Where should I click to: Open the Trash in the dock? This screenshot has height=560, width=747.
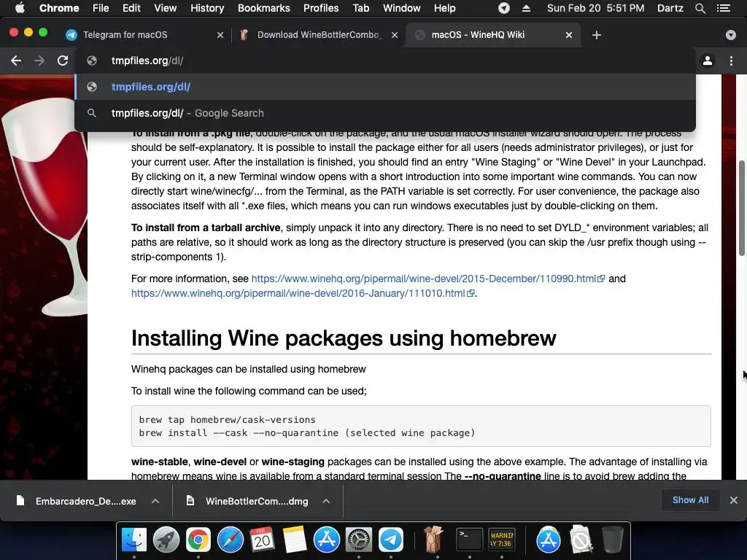tap(612, 540)
